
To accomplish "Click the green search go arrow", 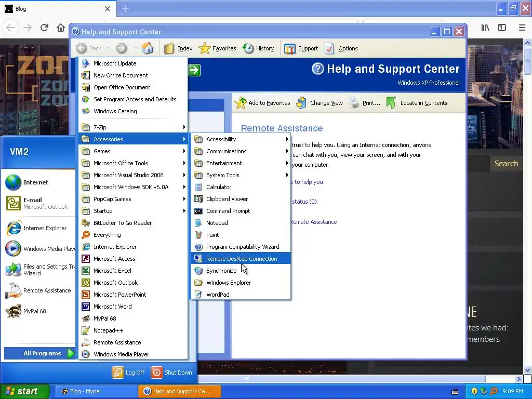I will tap(194, 70).
